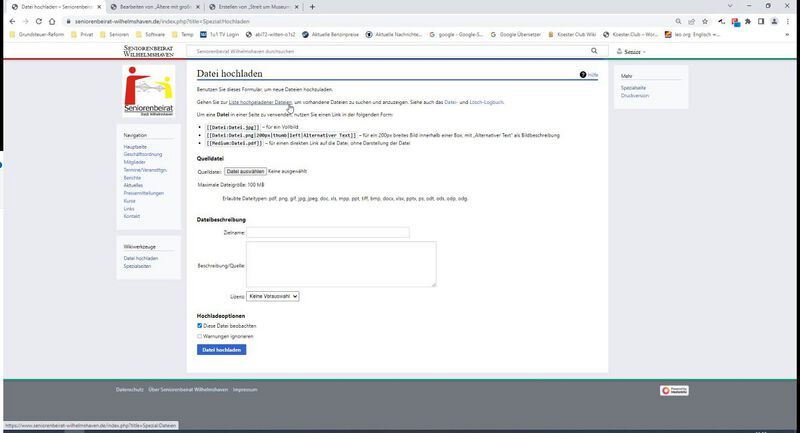This screenshot has width=800, height=433.
Task: Expand the Lizenz 'Keine Vorauswahl' dropdown
Action: 273,296
